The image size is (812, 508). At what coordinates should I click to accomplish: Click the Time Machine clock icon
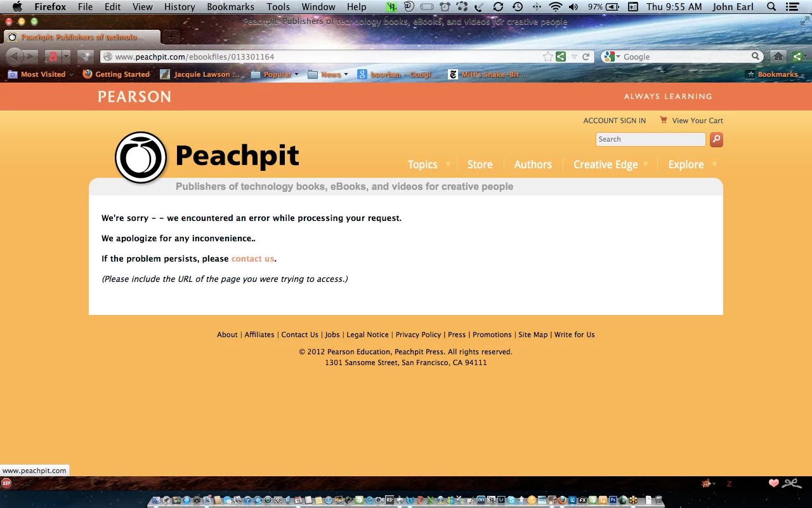tap(518, 7)
